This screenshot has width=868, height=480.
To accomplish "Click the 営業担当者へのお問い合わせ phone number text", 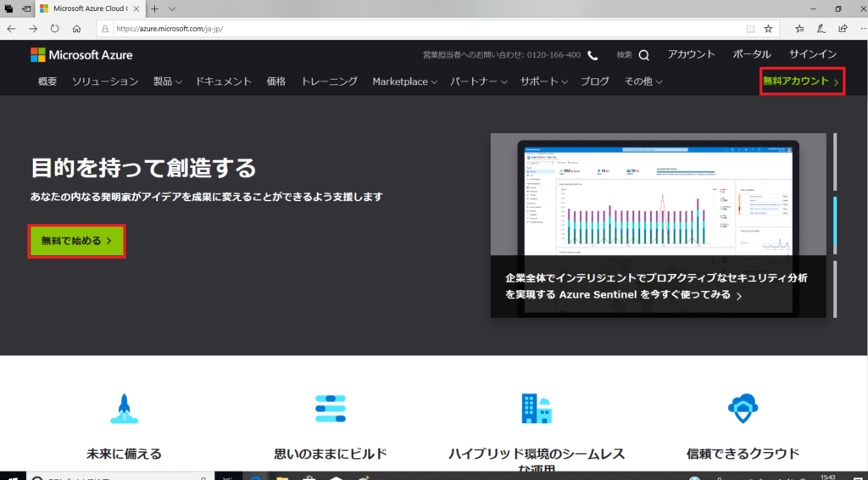I will pyautogui.click(x=502, y=55).
